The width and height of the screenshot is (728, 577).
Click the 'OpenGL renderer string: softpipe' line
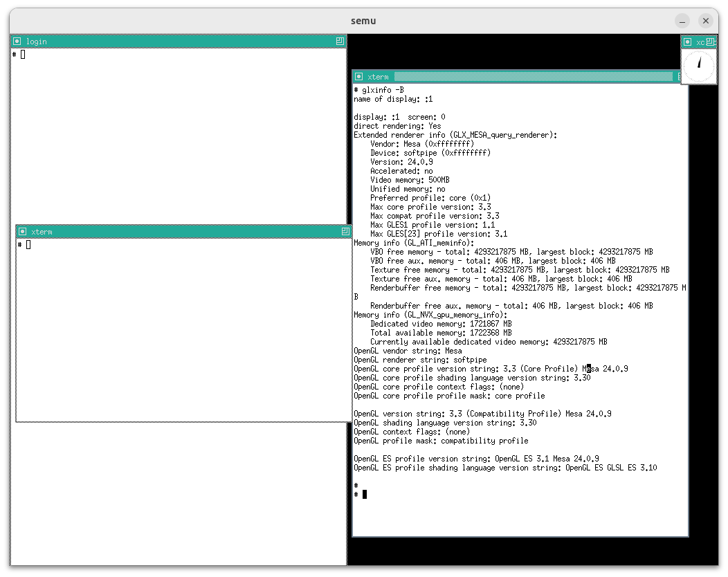point(420,360)
